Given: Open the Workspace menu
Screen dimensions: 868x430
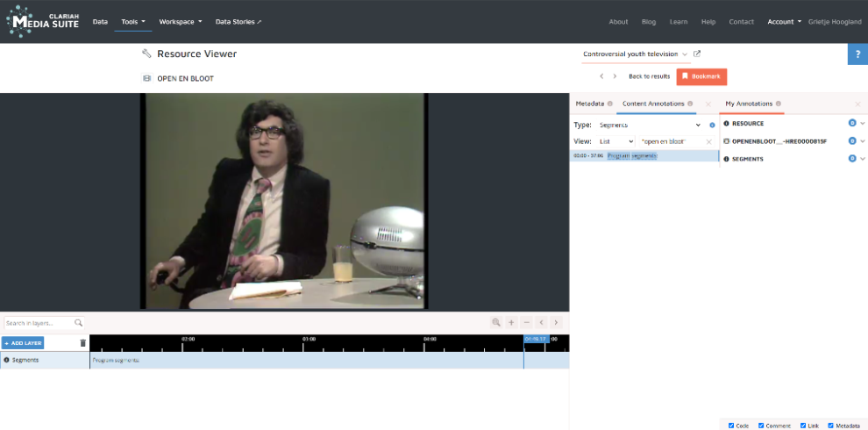Looking at the screenshot, I should tap(180, 21).
